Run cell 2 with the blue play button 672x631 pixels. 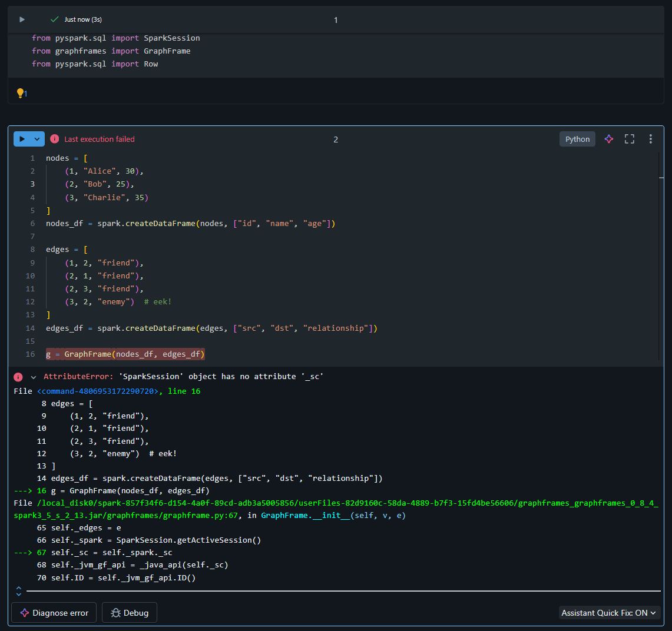[x=22, y=139]
